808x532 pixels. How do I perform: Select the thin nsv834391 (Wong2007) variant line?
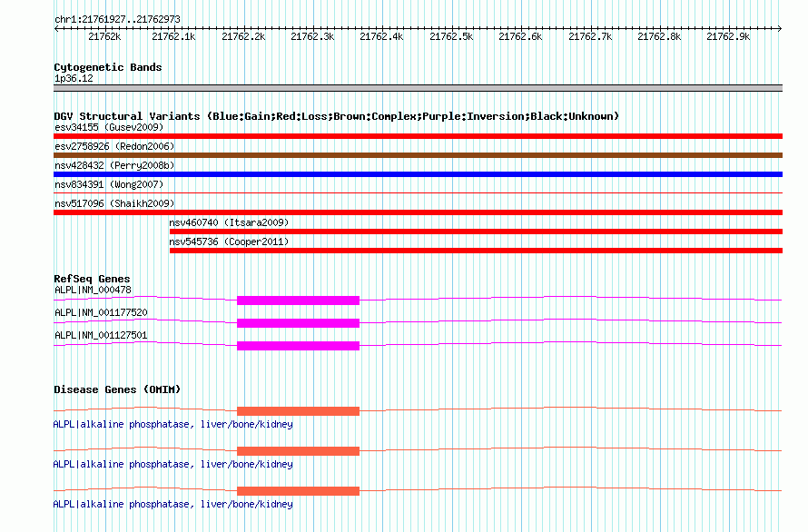click(418, 192)
